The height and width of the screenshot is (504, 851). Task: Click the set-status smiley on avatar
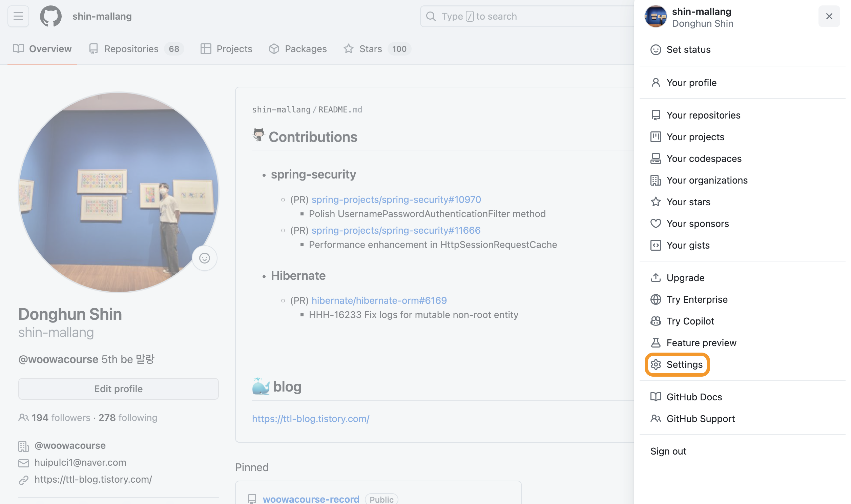[x=204, y=258]
